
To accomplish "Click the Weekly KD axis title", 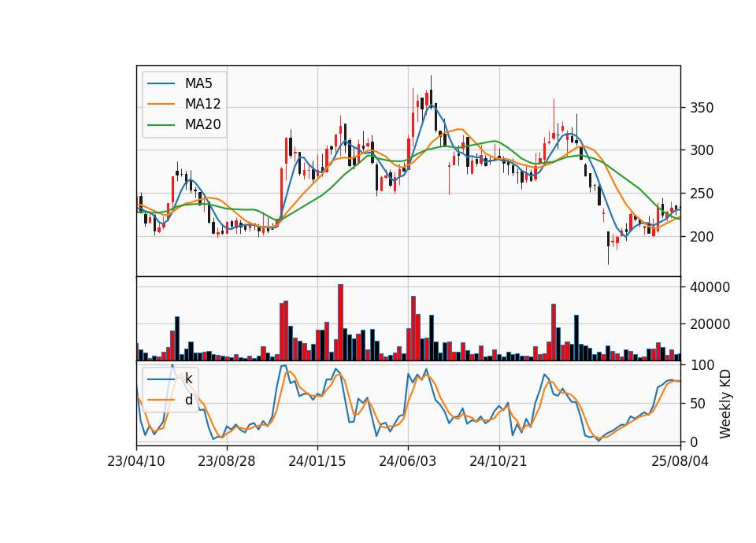I will pyautogui.click(x=725, y=404).
